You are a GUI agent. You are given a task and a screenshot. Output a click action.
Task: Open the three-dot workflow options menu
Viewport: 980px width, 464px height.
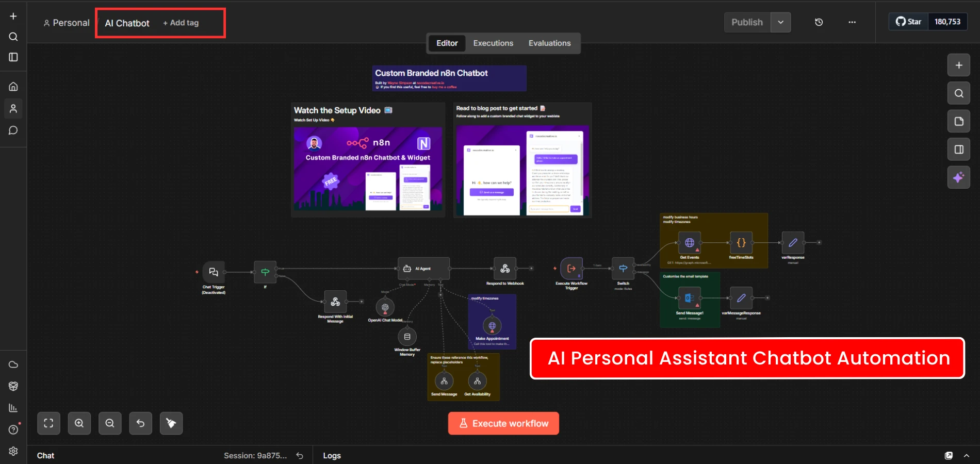[852, 22]
